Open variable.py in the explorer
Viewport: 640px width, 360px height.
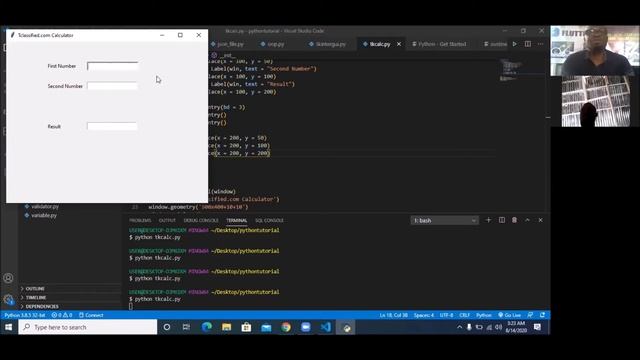tap(44, 215)
